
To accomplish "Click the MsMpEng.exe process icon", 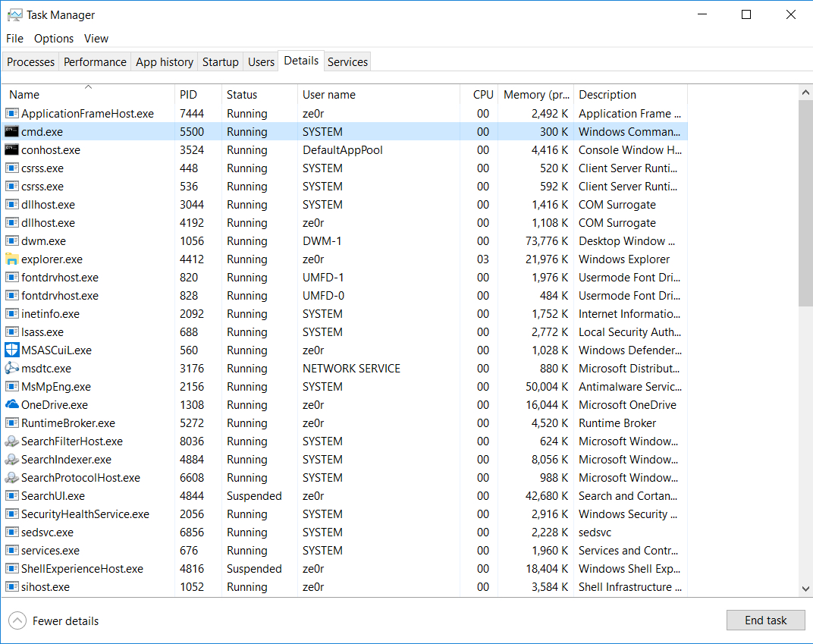I will pos(12,387).
